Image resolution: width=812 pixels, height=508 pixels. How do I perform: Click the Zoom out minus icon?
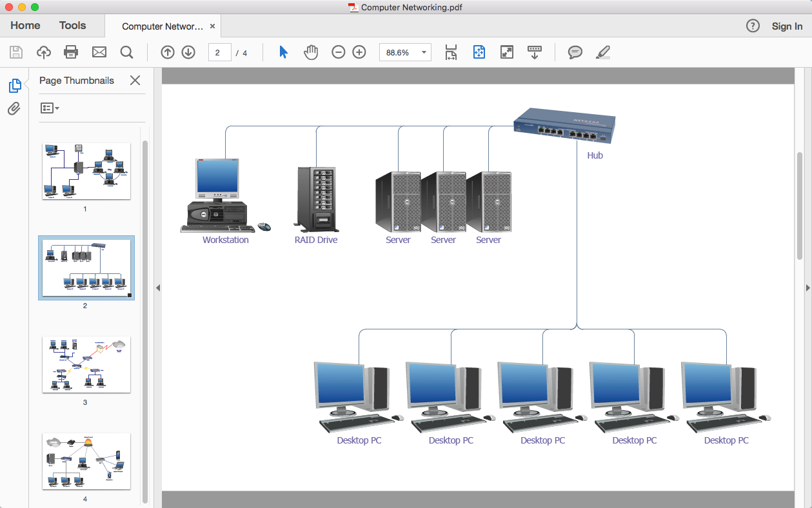(x=339, y=52)
